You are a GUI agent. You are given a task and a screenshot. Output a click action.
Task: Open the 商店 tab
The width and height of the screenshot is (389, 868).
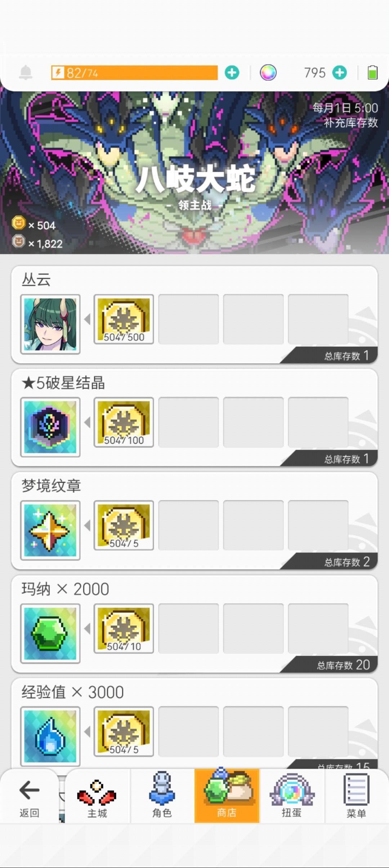227,796
